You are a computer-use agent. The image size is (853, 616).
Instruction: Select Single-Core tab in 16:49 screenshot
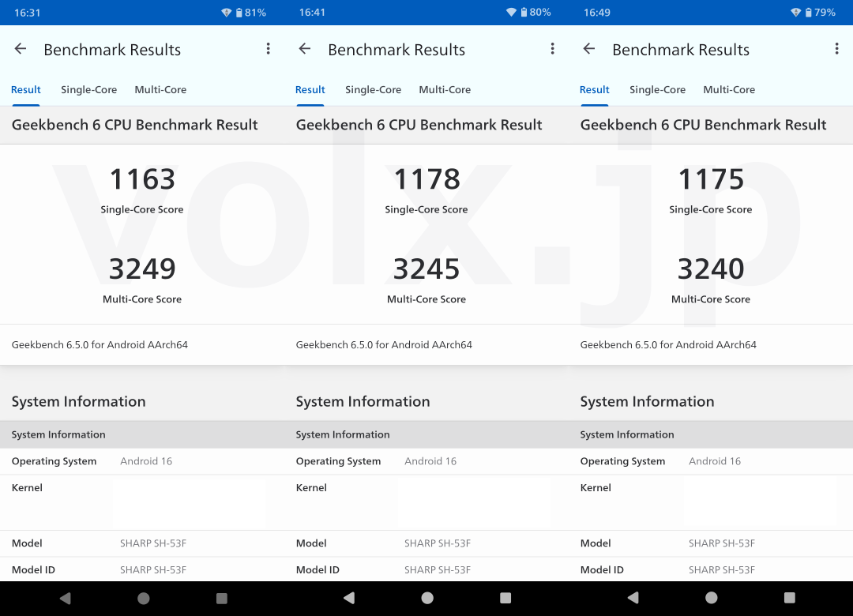(x=657, y=90)
